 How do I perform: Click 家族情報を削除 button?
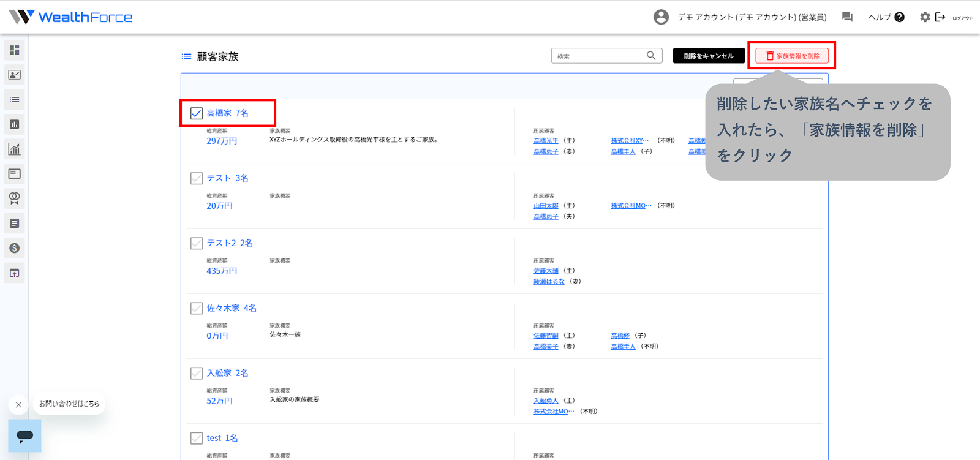(x=792, y=56)
